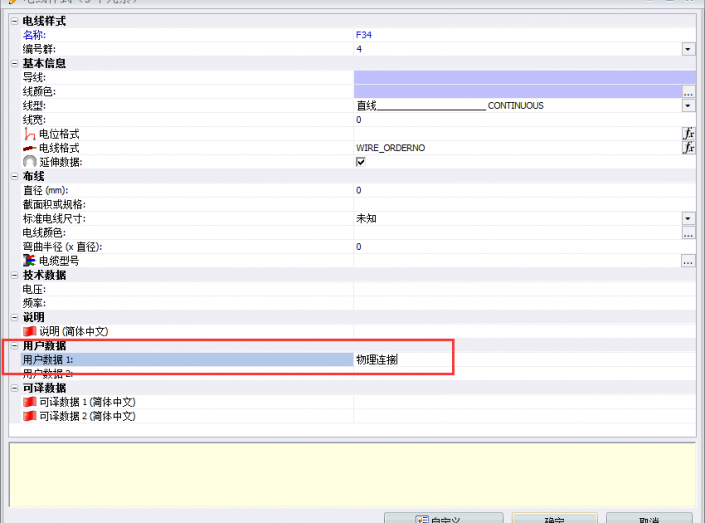Toggle the 延伸数据 checkbox
Viewport: 705px width, 523px height.
point(361,162)
